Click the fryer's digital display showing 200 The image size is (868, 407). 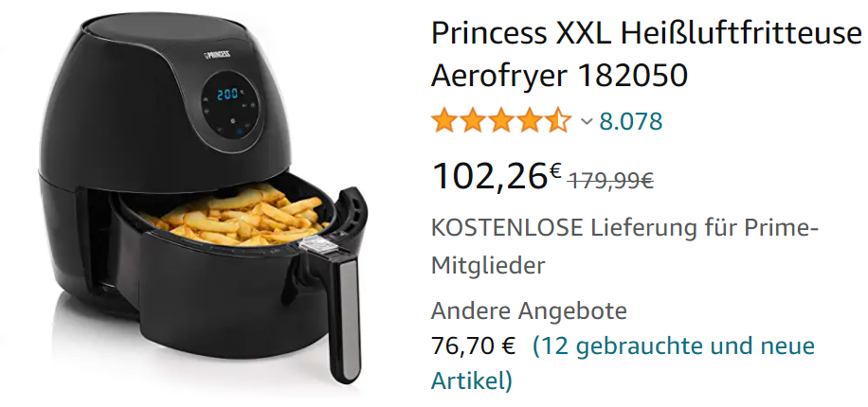click(x=227, y=94)
